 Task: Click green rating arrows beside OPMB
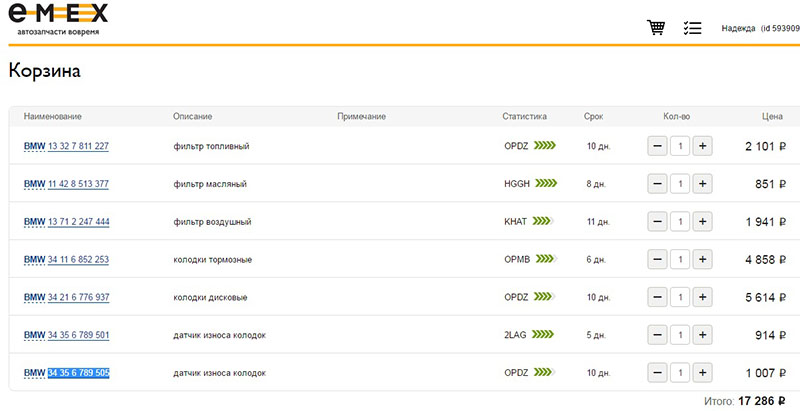click(546, 259)
